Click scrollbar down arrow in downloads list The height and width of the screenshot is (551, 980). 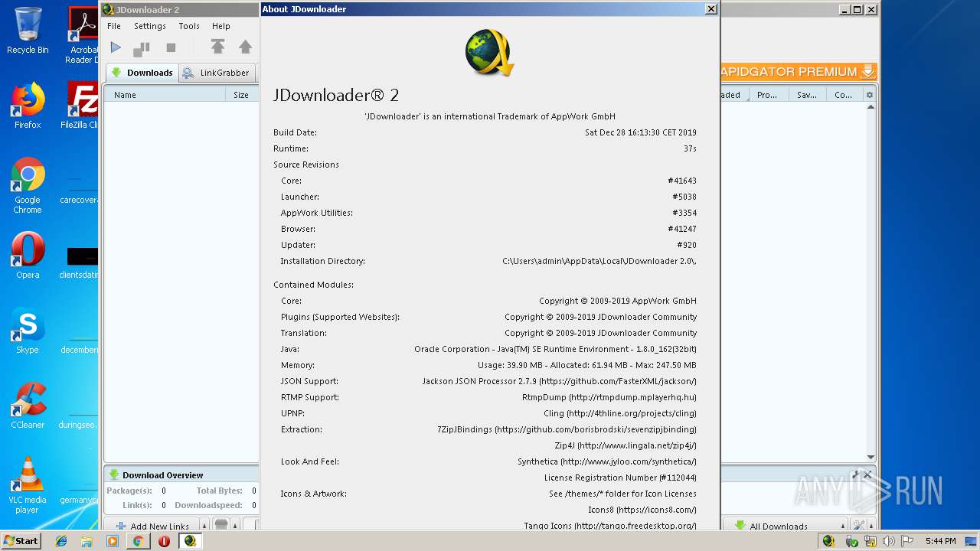click(871, 457)
